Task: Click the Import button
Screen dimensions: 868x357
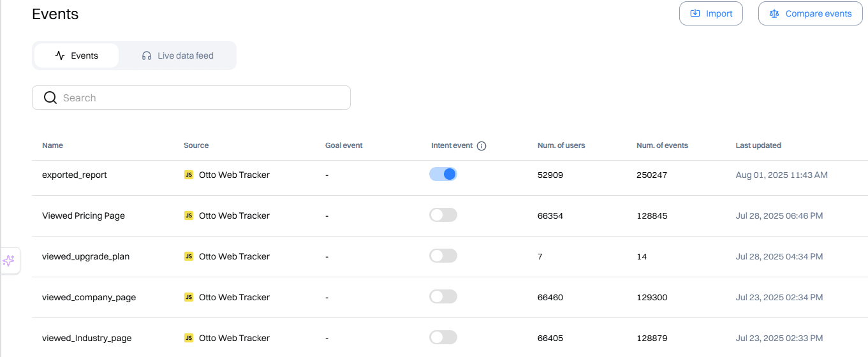Action: tap(710, 13)
